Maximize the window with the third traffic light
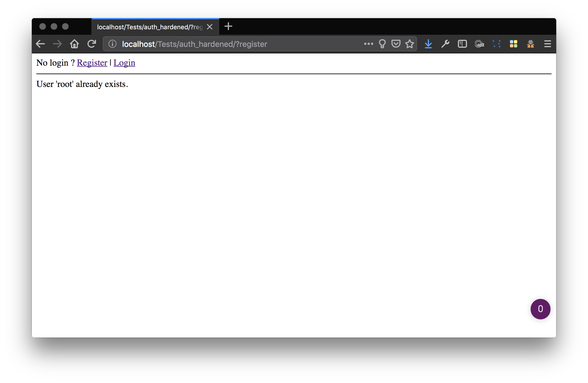The width and height of the screenshot is (588, 383). click(65, 26)
